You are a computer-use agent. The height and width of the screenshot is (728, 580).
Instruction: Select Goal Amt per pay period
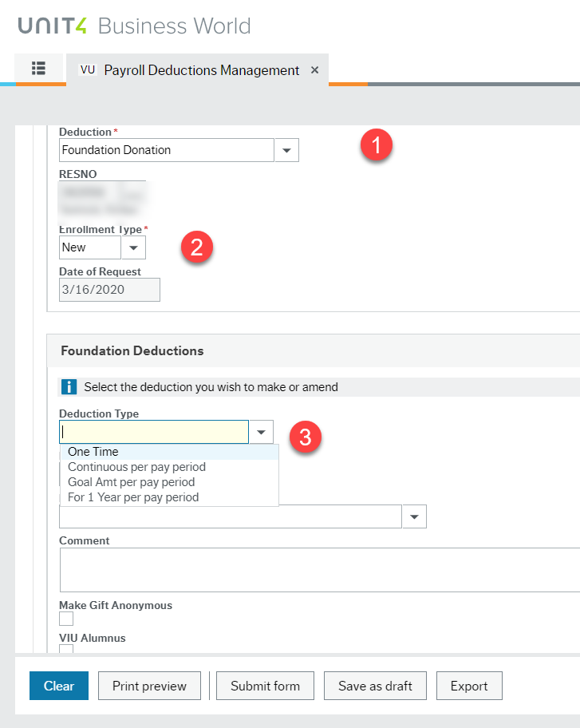[132, 482]
